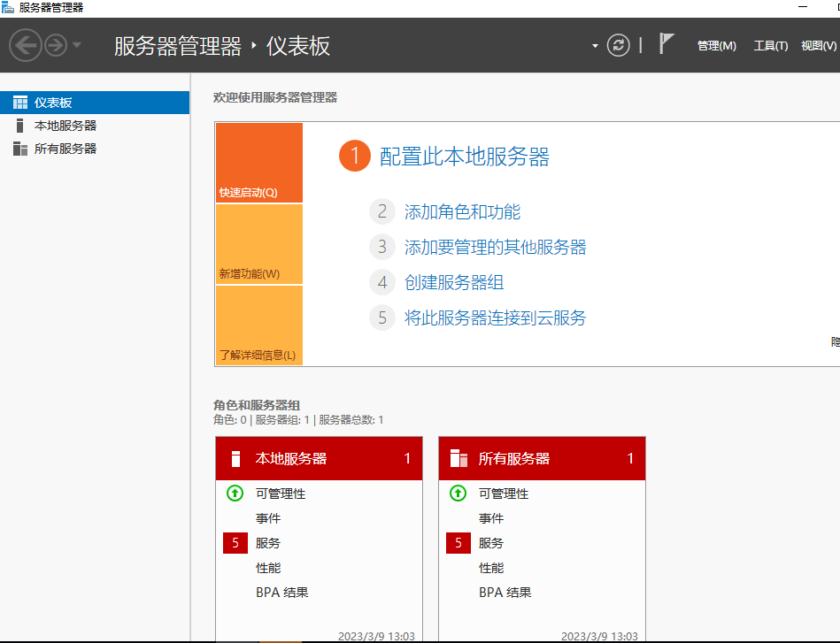Click the back navigation arrow
Viewport: 840px width, 643px height.
point(25,45)
